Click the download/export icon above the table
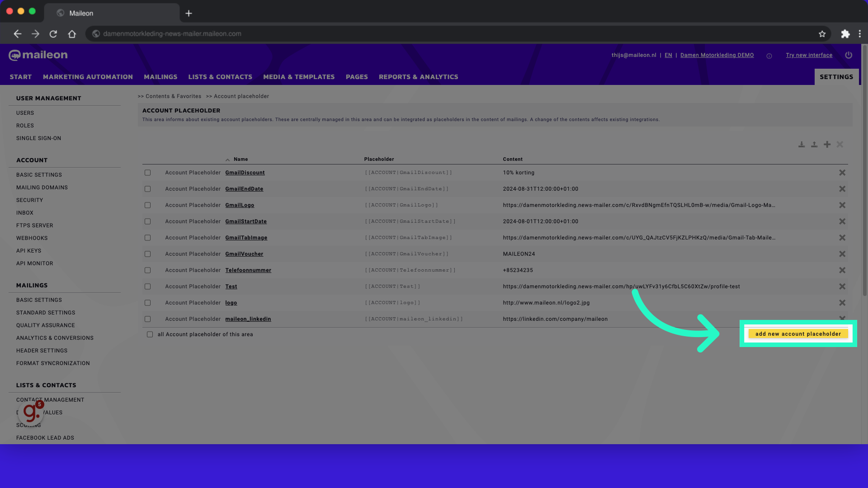868x488 pixels. tap(802, 145)
